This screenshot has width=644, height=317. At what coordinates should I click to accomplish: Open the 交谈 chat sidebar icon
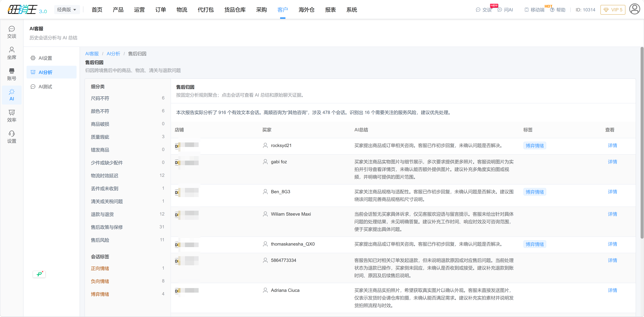(11, 32)
